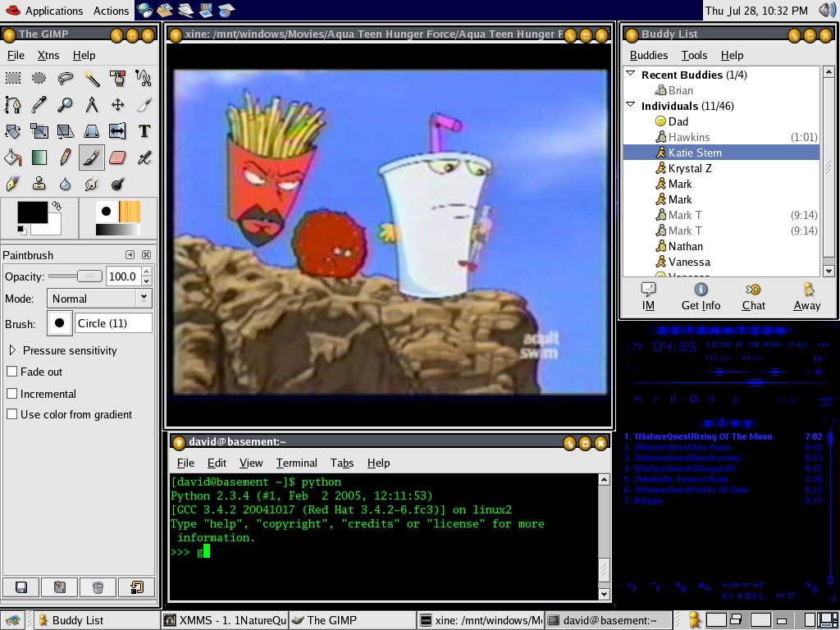This screenshot has width=840, height=630.
Task: Click the volume speaker icon in panel
Action: click(827, 10)
